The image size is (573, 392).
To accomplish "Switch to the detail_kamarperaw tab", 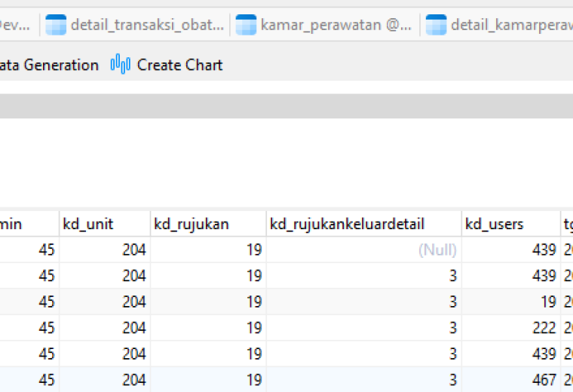I will [x=497, y=25].
